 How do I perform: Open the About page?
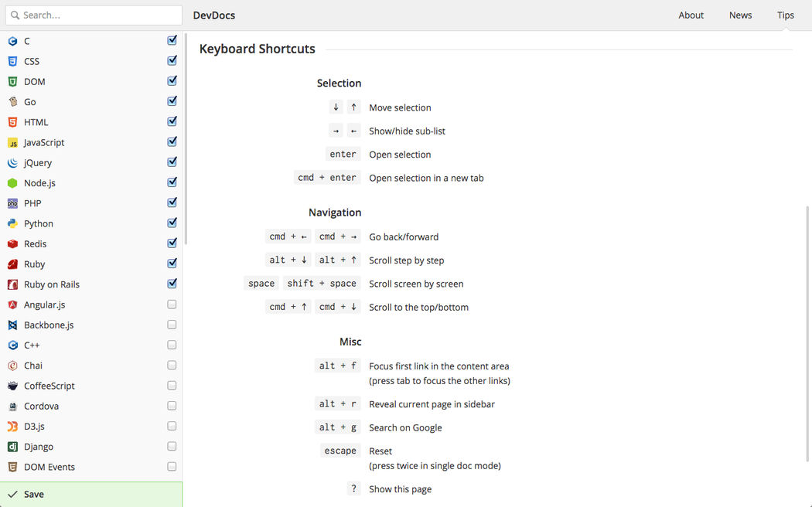691,15
